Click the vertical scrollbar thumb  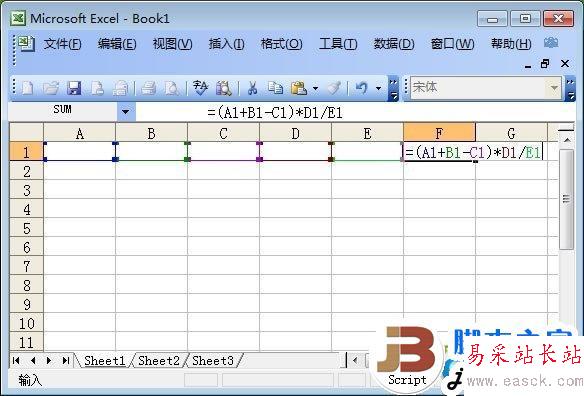click(566, 199)
